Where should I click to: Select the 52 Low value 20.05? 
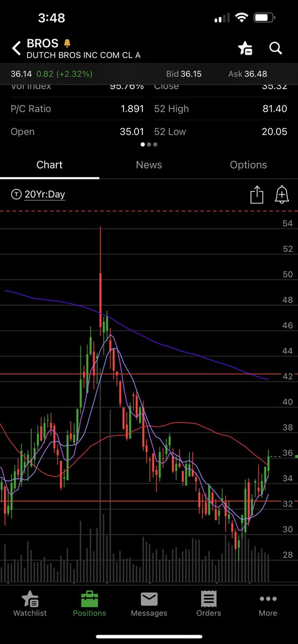pyautogui.click(x=274, y=131)
